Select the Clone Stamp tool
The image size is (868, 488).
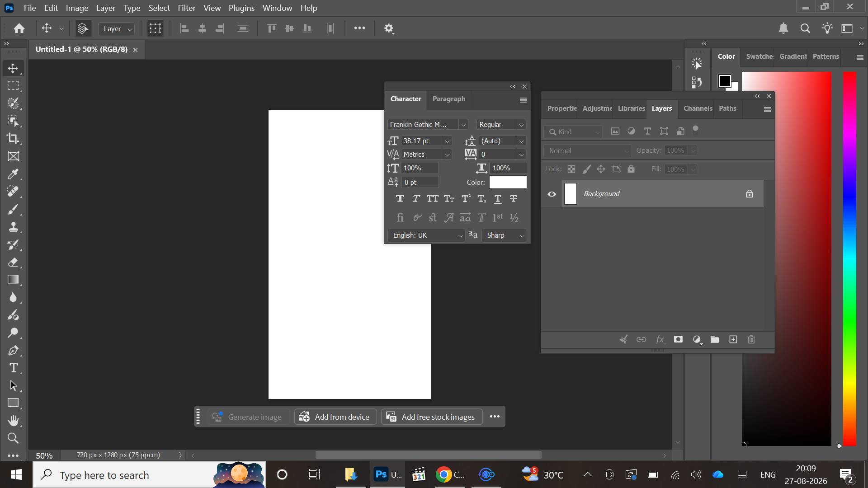(x=13, y=227)
